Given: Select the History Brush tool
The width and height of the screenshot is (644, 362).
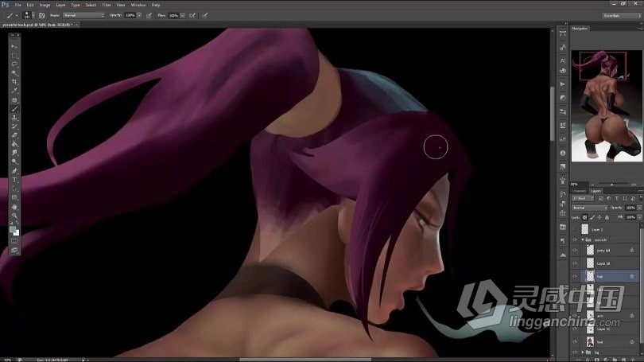Looking at the screenshot, I should click(14, 127).
